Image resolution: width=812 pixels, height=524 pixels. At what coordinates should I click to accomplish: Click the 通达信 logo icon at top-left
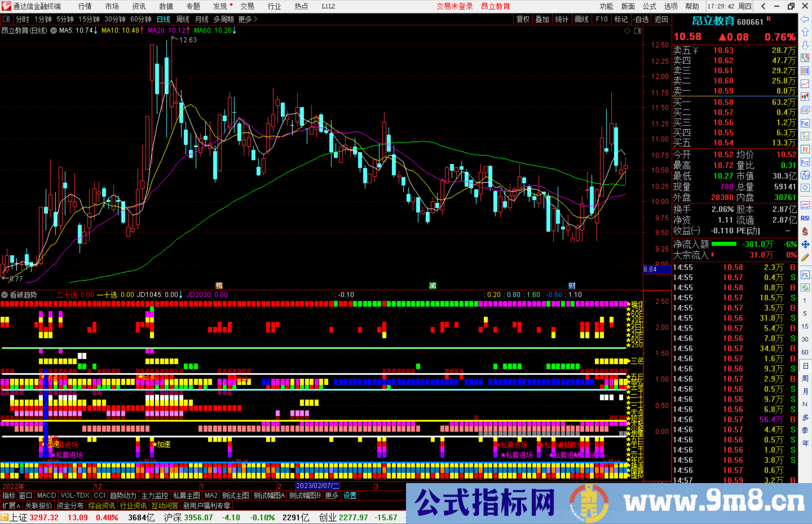coord(6,6)
